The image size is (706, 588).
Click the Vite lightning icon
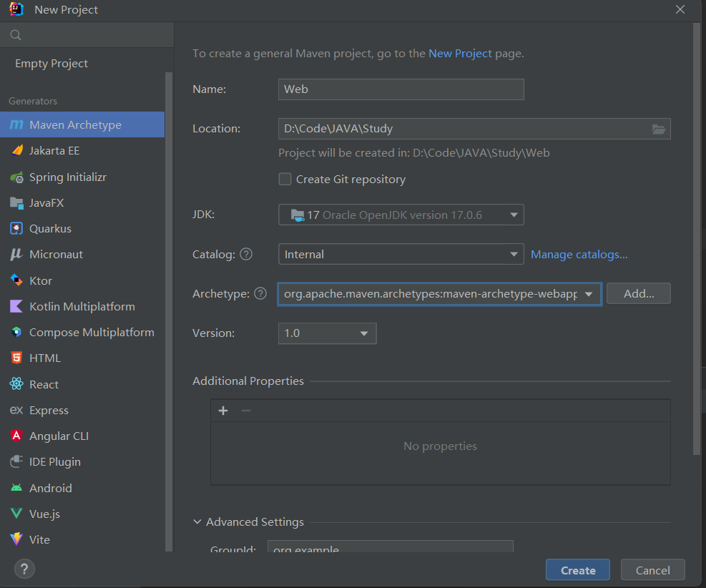[16, 539]
